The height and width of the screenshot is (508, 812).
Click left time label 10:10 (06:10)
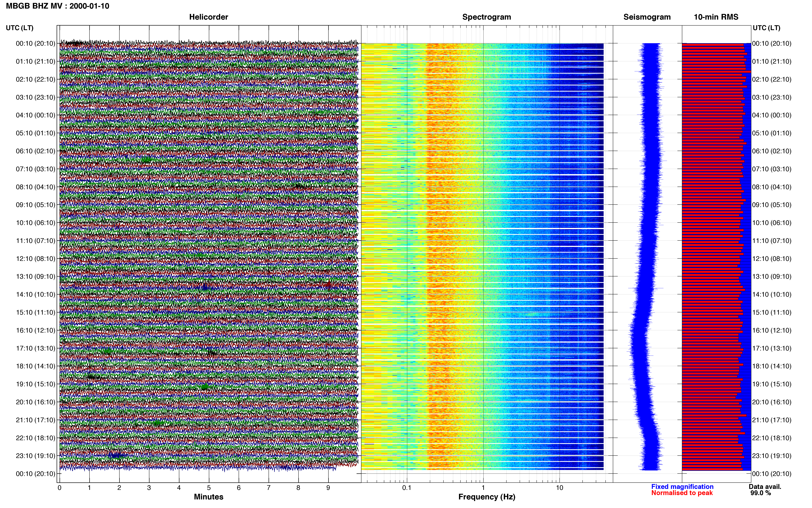[x=35, y=223]
